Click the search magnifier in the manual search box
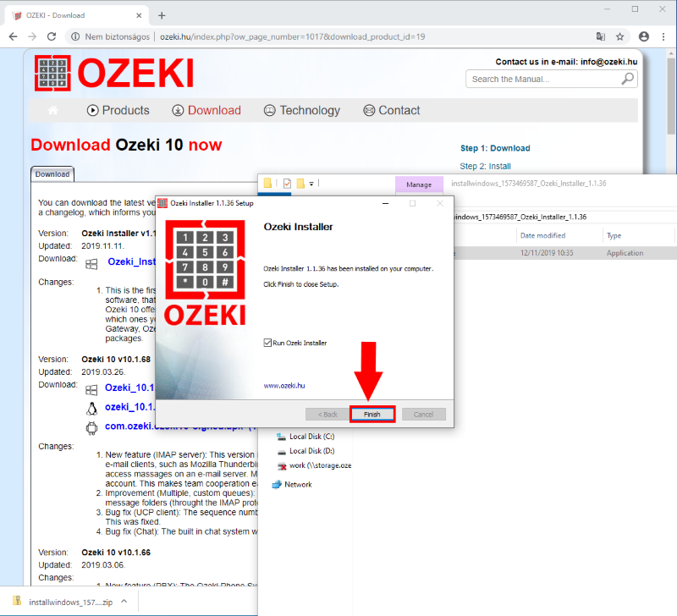Image resolution: width=677 pixels, height=616 pixels. [627, 79]
